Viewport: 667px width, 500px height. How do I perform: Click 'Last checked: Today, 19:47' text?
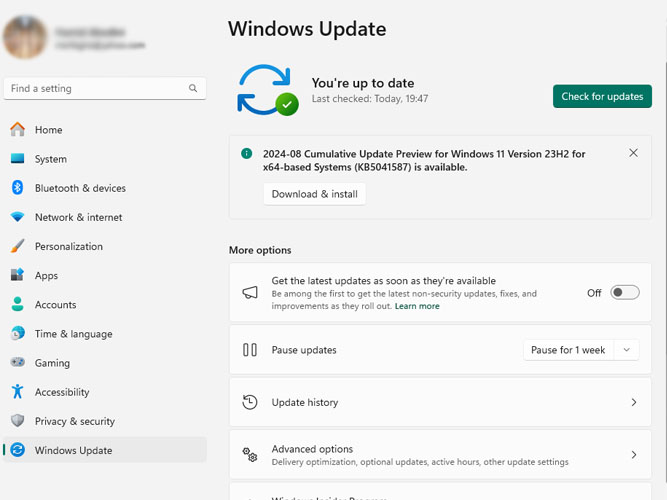[x=370, y=99]
